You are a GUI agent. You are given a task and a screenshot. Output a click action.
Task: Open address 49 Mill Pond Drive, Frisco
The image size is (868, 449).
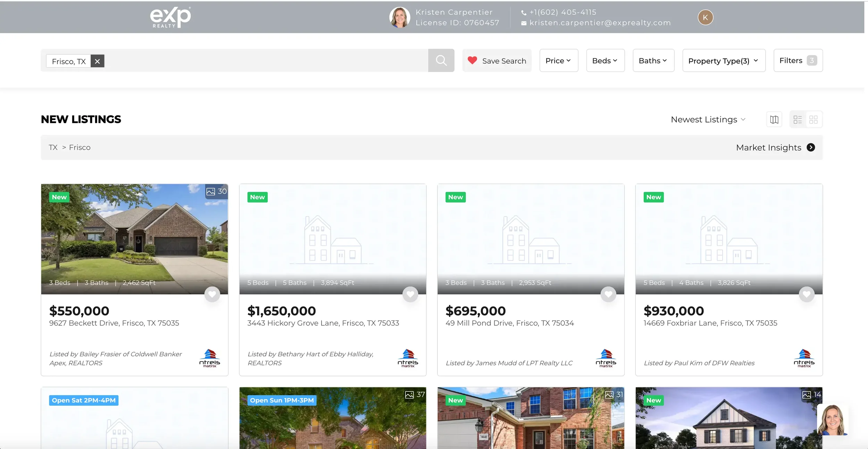tap(510, 323)
